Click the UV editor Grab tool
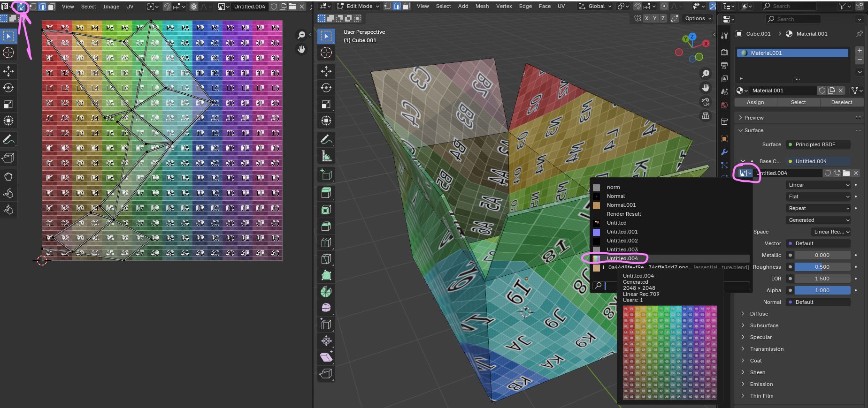This screenshot has width=868, height=408. tap(8, 177)
